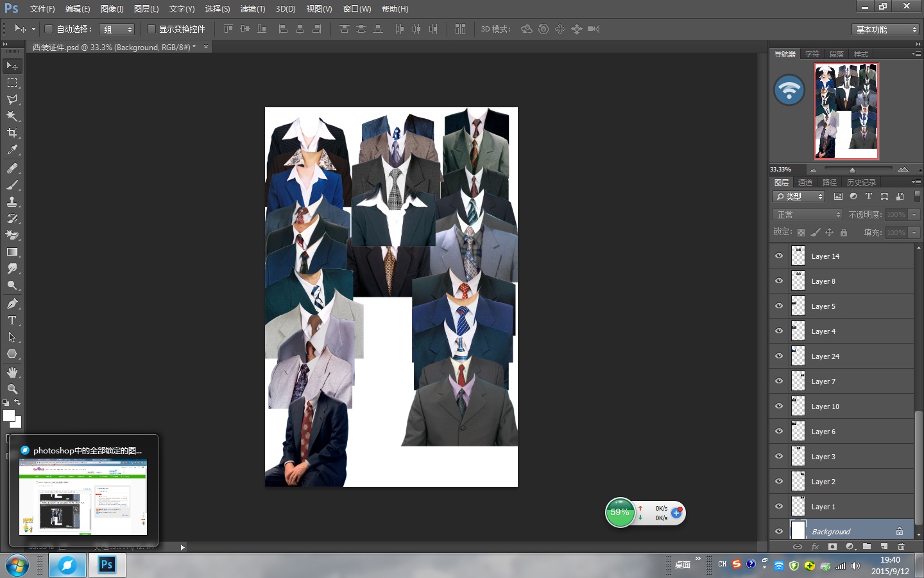924x578 pixels.
Task: Click the adjustment layer icon
Action: (x=850, y=547)
